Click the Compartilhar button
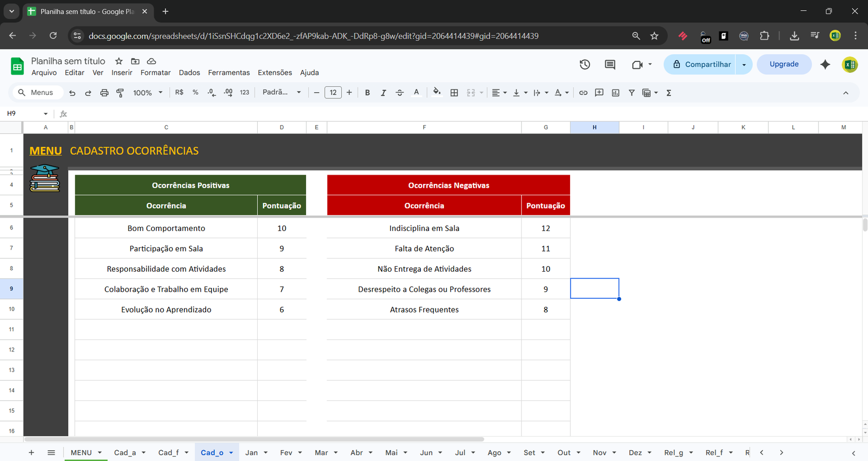The image size is (868, 461). tap(701, 65)
